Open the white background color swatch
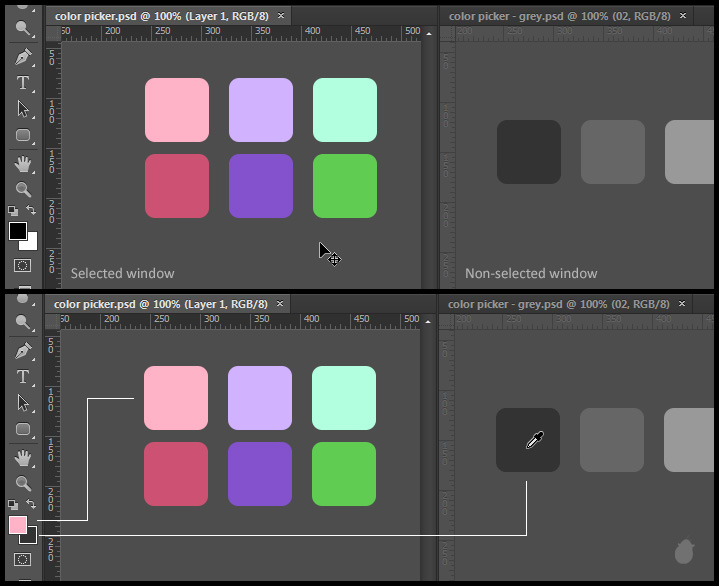The width and height of the screenshot is (719, 586). (x=32, y=243)
